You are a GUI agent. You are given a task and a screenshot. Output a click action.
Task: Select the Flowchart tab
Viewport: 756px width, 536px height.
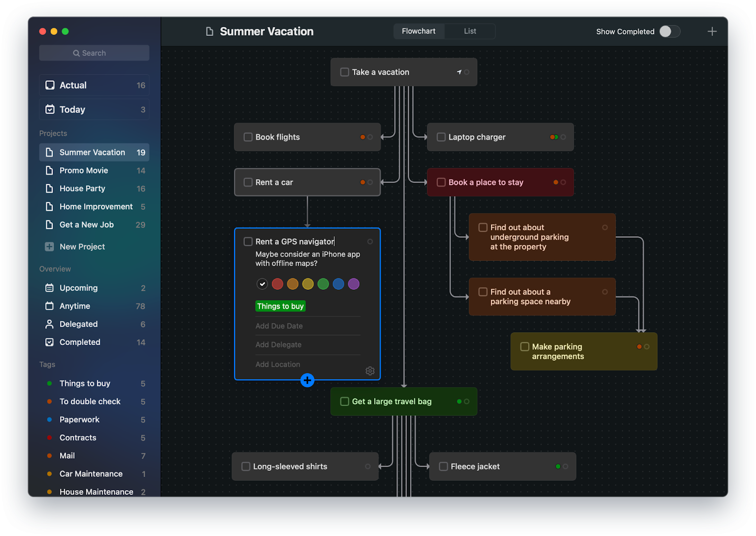[x=419, y=31]
